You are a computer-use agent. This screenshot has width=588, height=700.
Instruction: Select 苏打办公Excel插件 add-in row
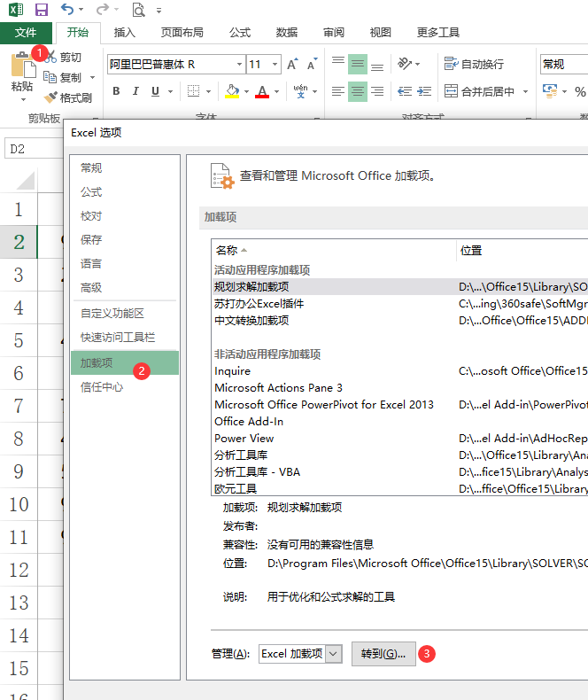point(400,304)
